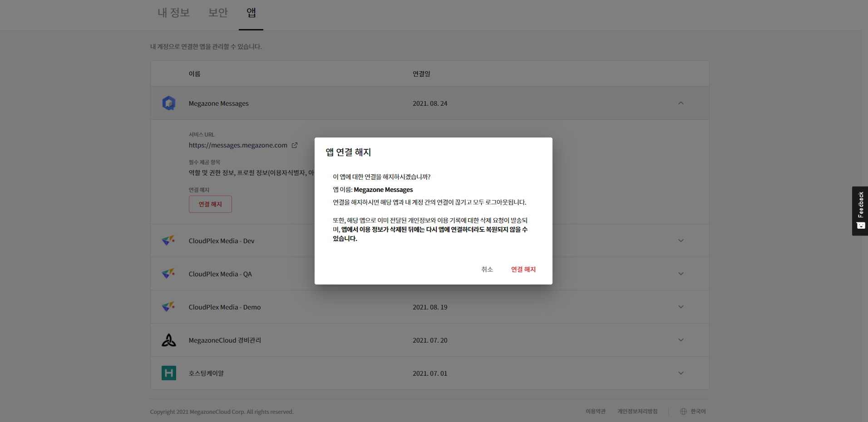This screenshot has width=868, height=422.
Task: Click the CloudPlex Media - Demo name
Action: [x=225, y=307]
